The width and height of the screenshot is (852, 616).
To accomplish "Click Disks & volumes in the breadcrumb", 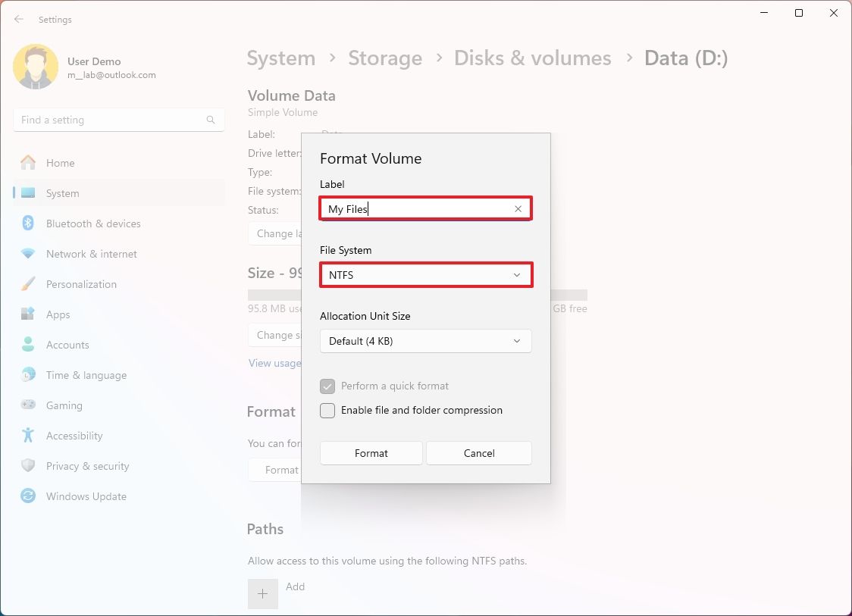I will [532, 58].
